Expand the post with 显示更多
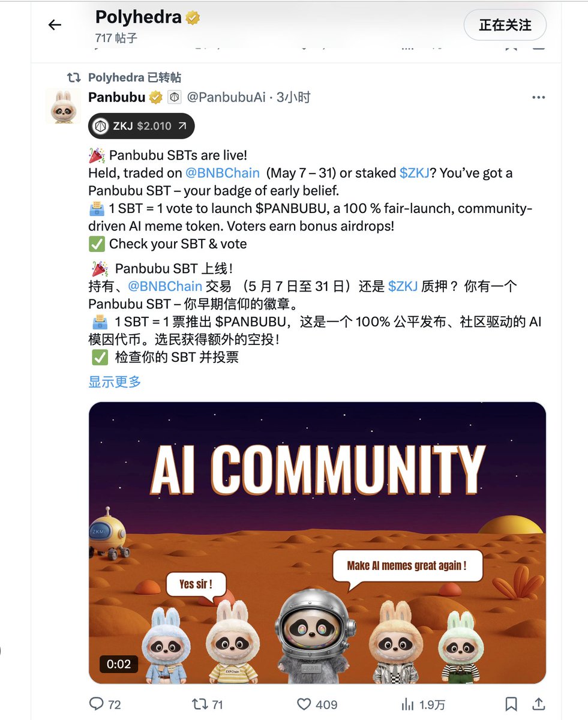Viewport: 588px width, 720px height. 115,382
